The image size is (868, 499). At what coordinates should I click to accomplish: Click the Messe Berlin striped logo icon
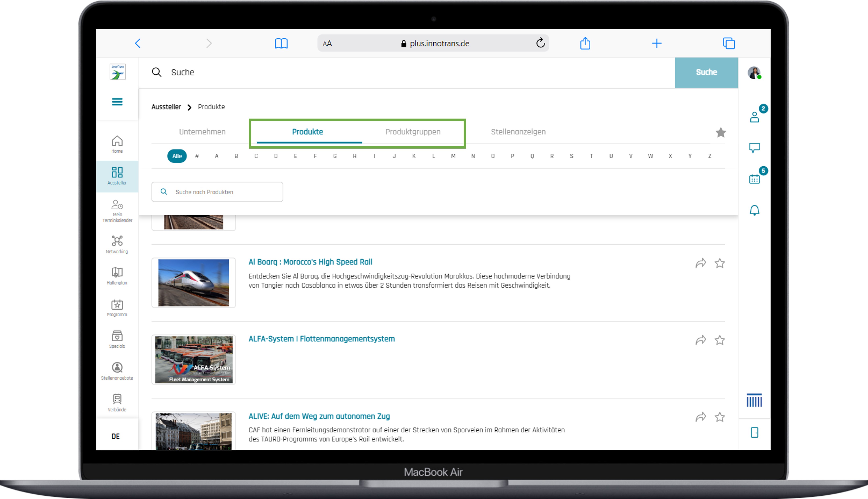point(754,400)
